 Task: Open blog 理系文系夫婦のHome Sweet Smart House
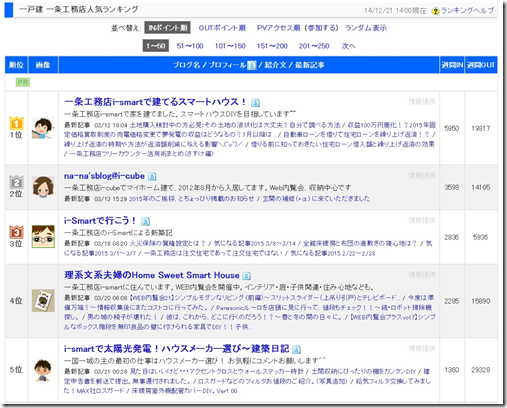[x=152, y=275]
